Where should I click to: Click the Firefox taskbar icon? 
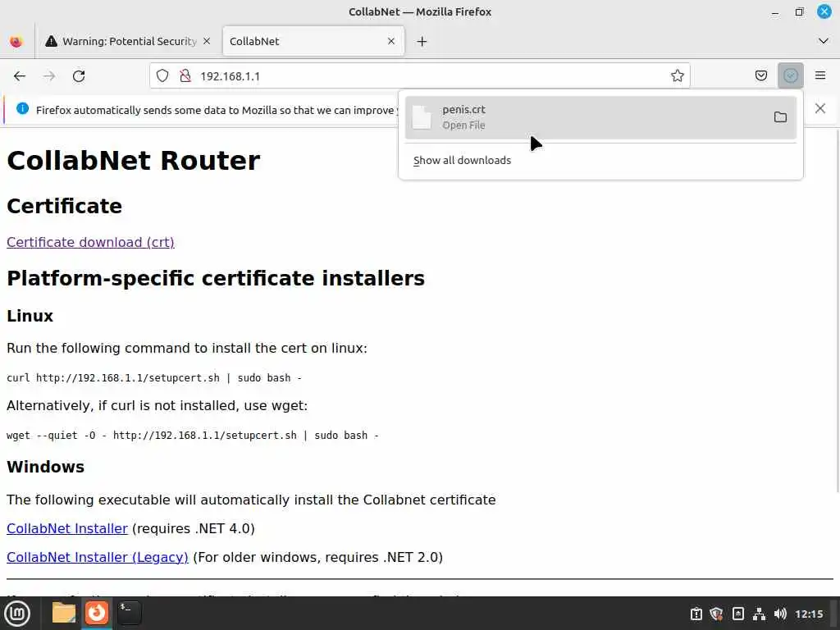click(x=97, y=614)
